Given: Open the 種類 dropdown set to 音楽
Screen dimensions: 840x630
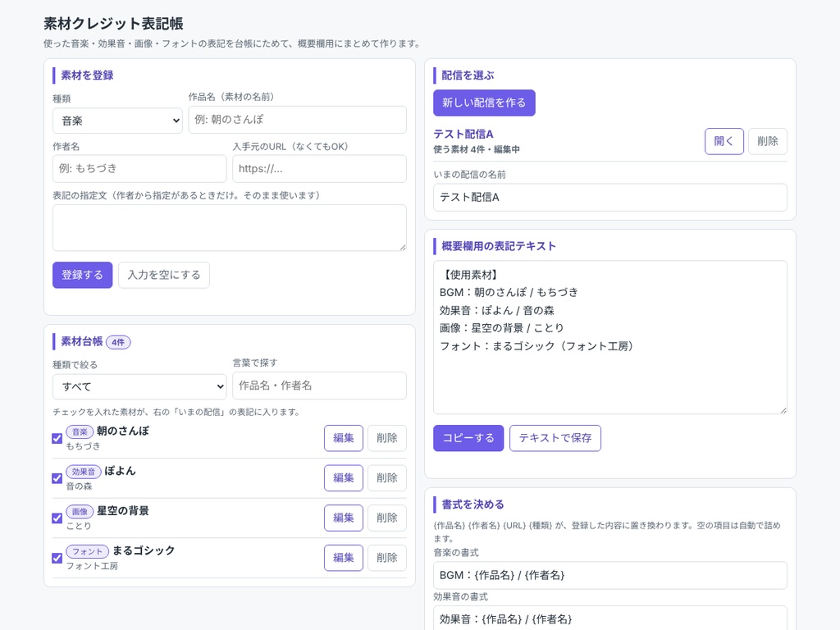Looking at the screenshot, I should [x=117, y=121].
